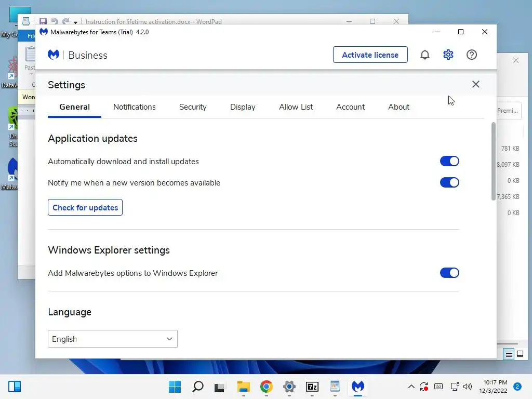The height and width of the screenshot is (399, 532).
Task: Open the Display settings tab
Action: coord(243,107)
